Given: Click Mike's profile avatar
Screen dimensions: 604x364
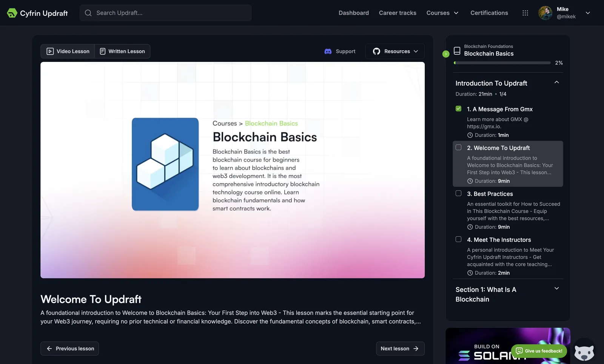Looking at the screenshot, I should click(545, 13).
